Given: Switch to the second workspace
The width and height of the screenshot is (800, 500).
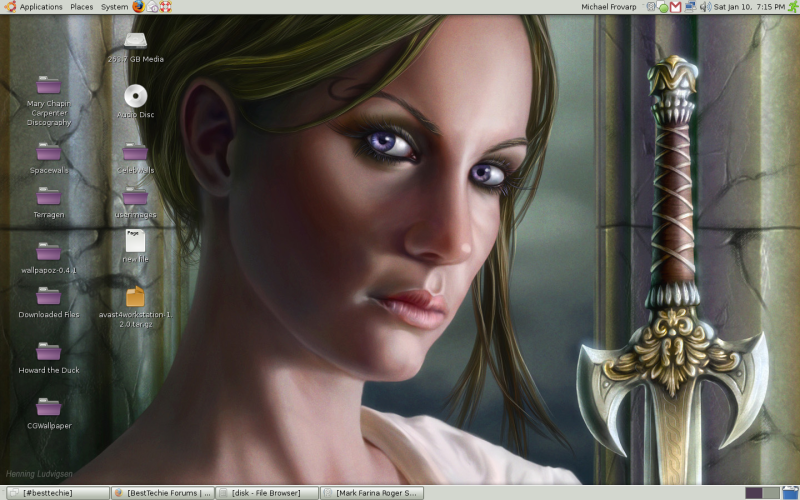Looking at the screenshot, I should pos(771,493).
